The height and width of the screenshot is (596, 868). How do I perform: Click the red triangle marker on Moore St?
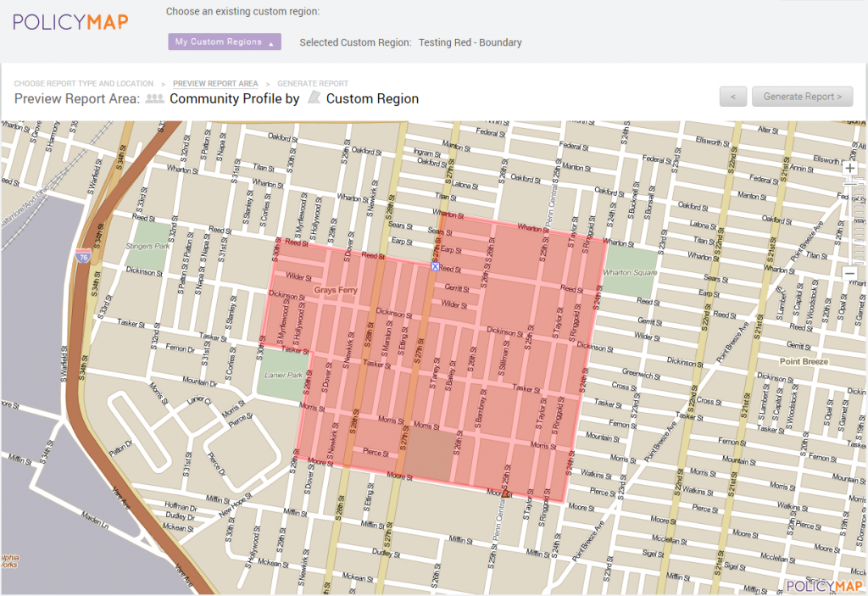pos(505,493)
